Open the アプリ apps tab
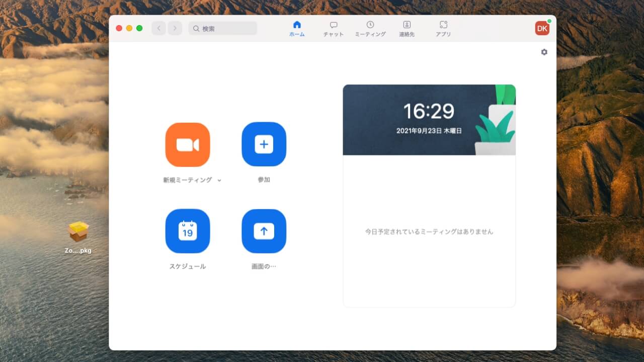 [x=443, y=29]
